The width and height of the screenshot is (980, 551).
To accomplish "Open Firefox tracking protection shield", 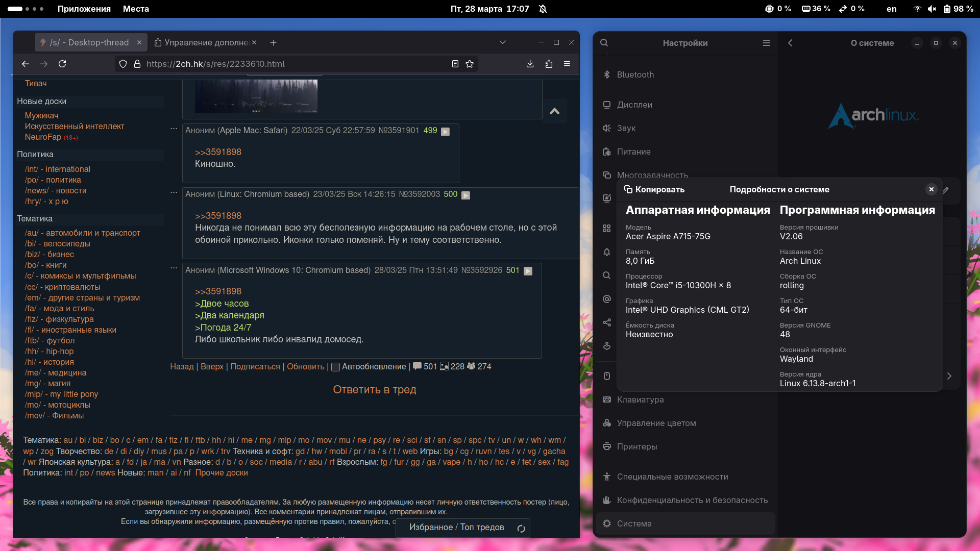I will click(123, 64).
